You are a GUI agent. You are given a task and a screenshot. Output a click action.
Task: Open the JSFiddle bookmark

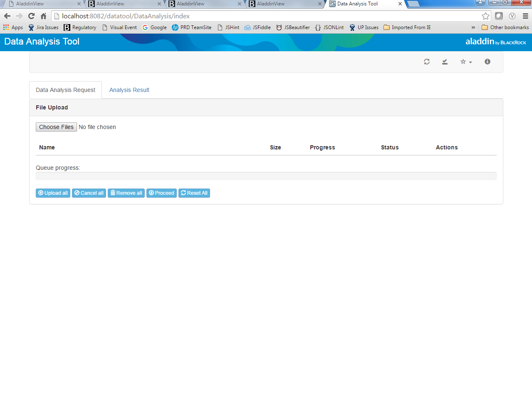[x=257, y=27]
